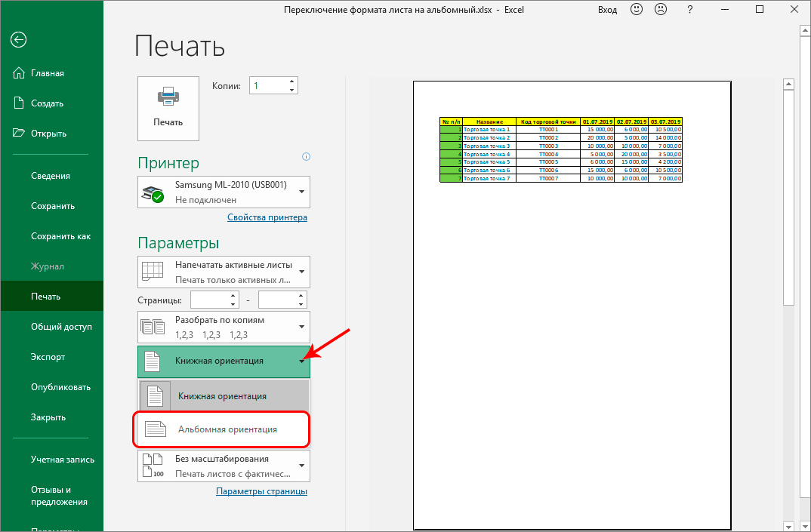Click the print preview page thumbnail

pos(572,305)
